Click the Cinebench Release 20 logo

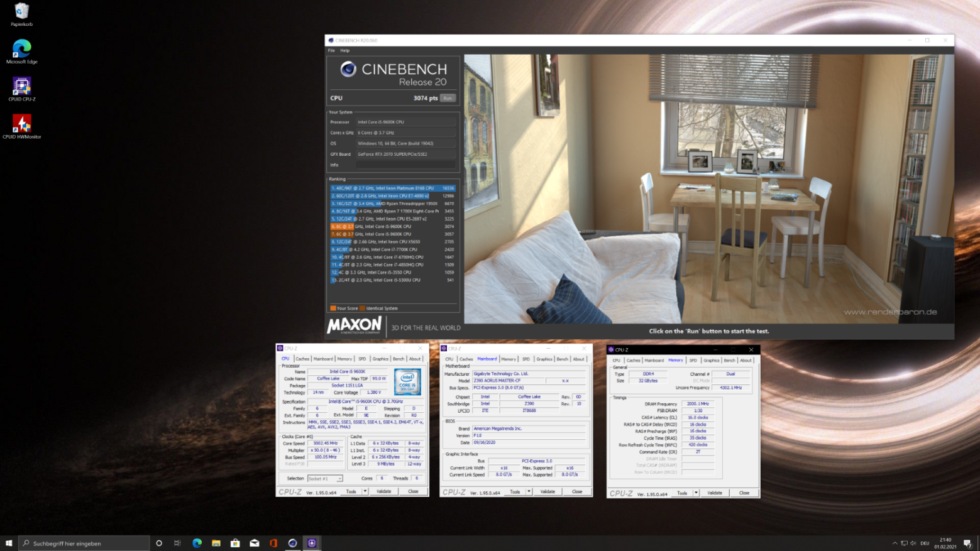coord(394,74)
